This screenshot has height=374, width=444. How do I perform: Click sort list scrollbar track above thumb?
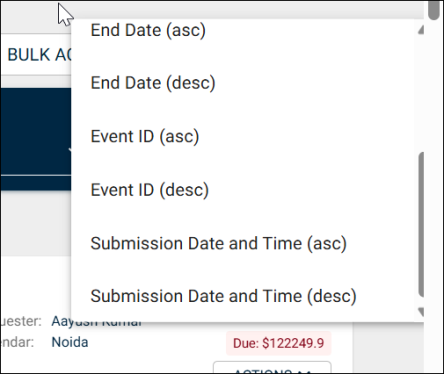point(421,93)
